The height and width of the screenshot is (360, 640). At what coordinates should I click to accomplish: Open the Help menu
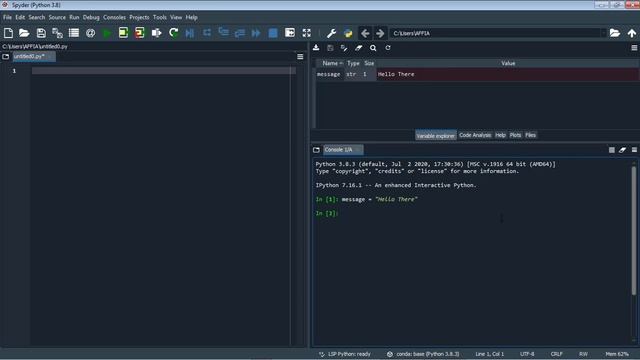point(191,18)
